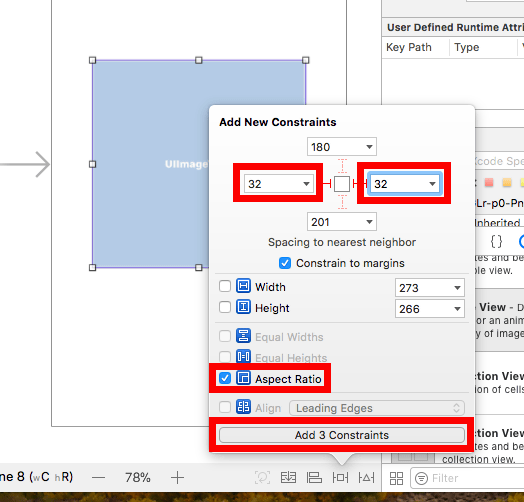Open the Add New Constraints pin icon

click(x=340, y=478)
